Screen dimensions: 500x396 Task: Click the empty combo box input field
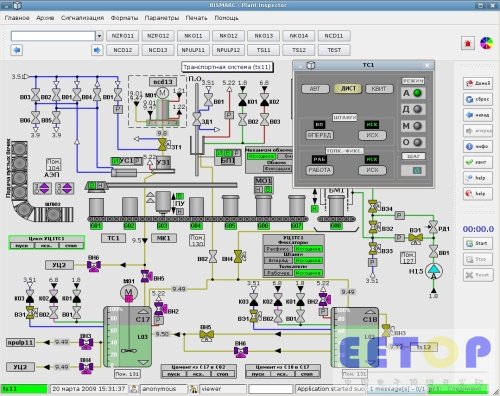click(x=53, y=36)
